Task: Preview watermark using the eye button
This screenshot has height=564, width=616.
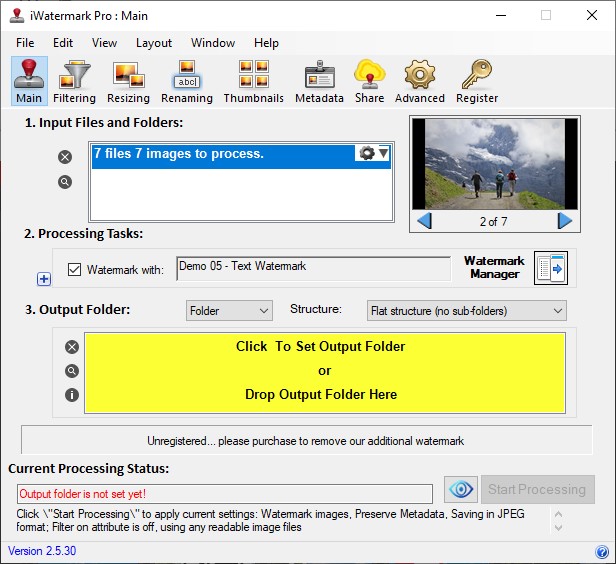Action: click(461, 489)
